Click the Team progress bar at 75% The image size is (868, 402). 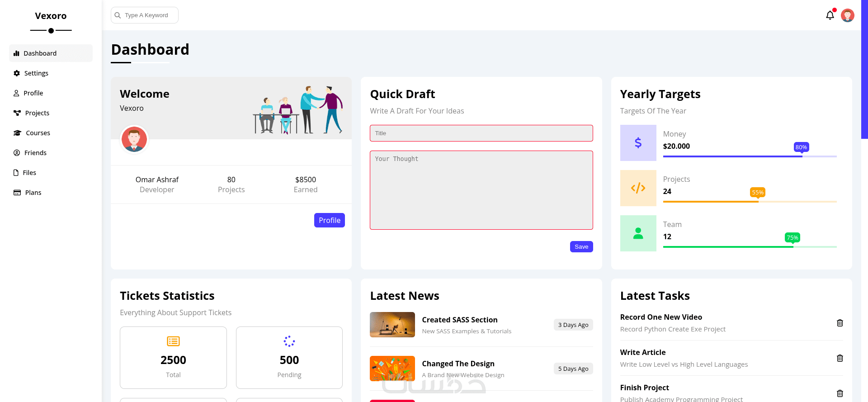[x=750, y=247]
